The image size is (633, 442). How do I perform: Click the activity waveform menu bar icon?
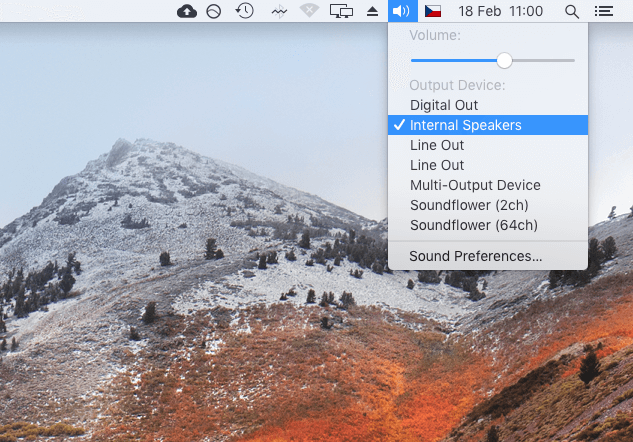pos(278,11)
